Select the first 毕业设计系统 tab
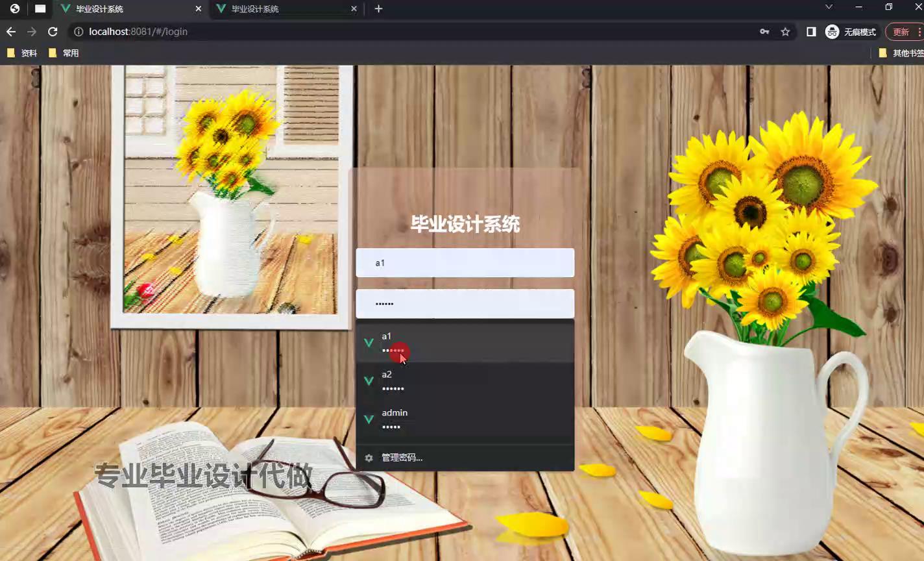This screenshot has width=924, height=561. pos(130,9)
